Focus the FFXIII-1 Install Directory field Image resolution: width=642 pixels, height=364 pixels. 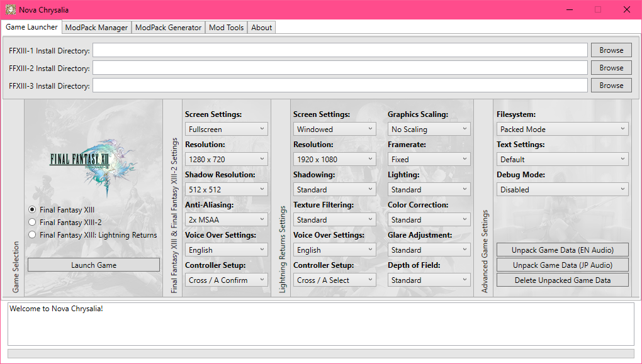[x=341, y=50]
